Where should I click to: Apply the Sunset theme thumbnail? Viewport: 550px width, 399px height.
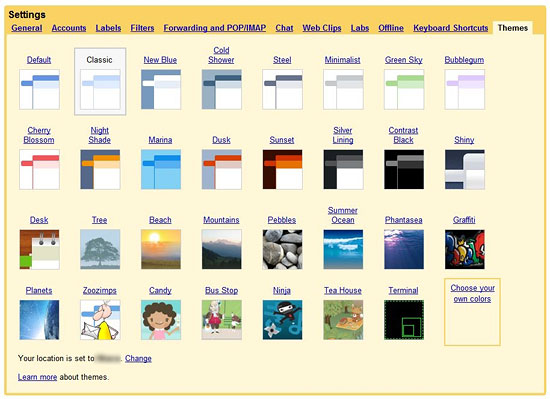(282, 169)
